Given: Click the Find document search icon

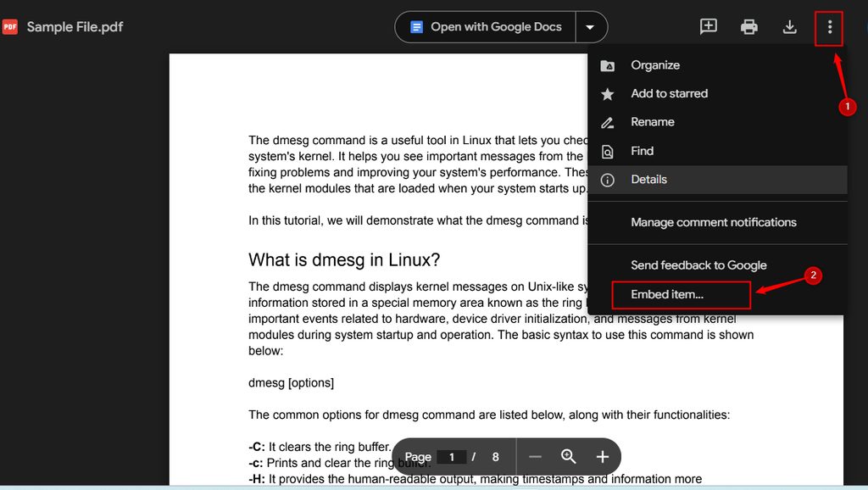Looking at the screenshot, I should (x=607, y=152).
